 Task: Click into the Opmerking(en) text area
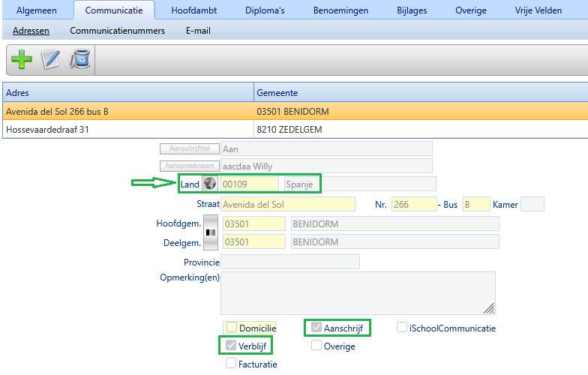[x=356, y=292]
